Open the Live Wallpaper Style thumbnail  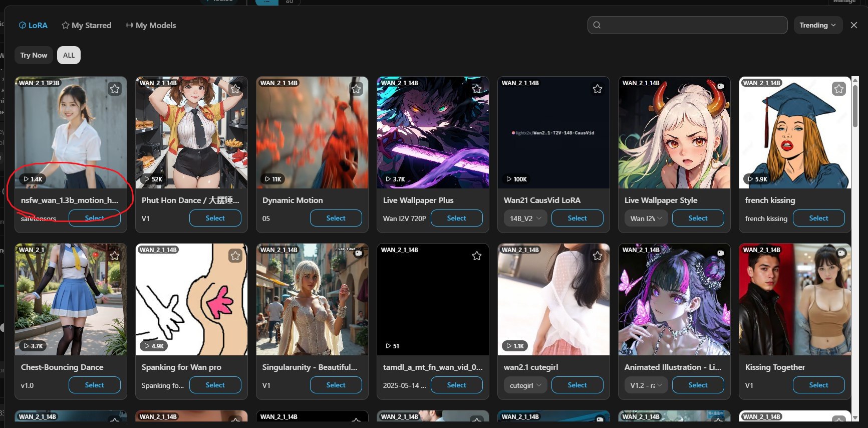point(674,133)
